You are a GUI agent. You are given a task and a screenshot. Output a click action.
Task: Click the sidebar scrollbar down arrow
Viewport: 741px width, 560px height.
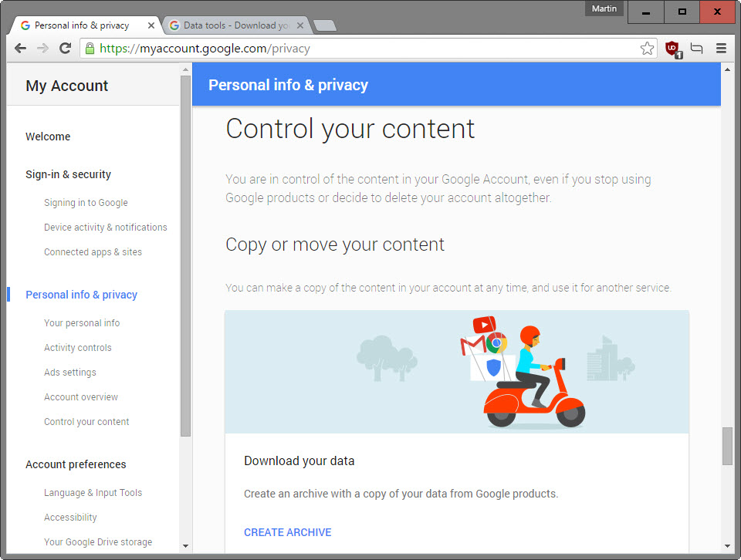pyautogui.click(x=185, y=546)
